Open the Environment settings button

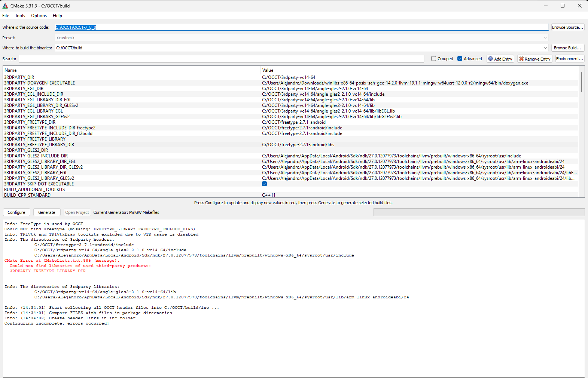click(569, 59)
